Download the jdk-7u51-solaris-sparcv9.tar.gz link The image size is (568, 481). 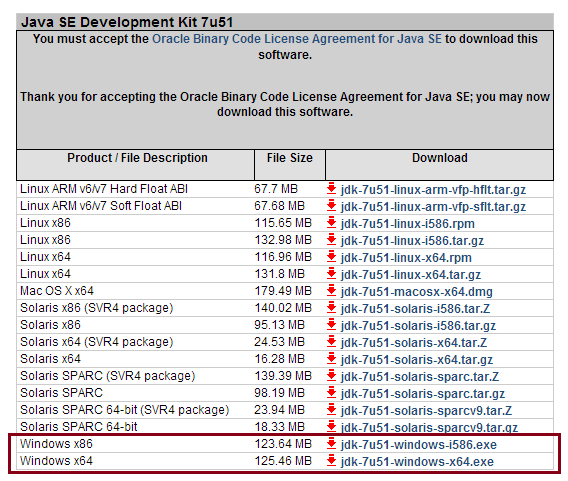pos(429,428)
